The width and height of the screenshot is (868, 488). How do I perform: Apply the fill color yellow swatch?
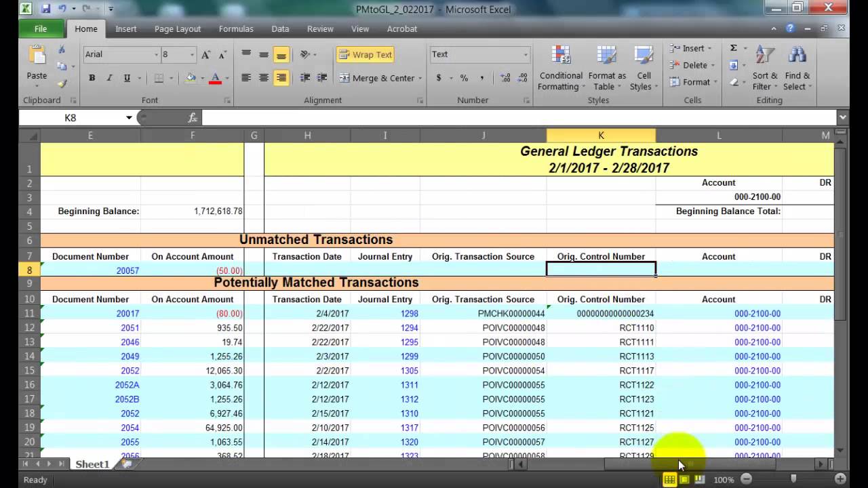pos(191,79)
